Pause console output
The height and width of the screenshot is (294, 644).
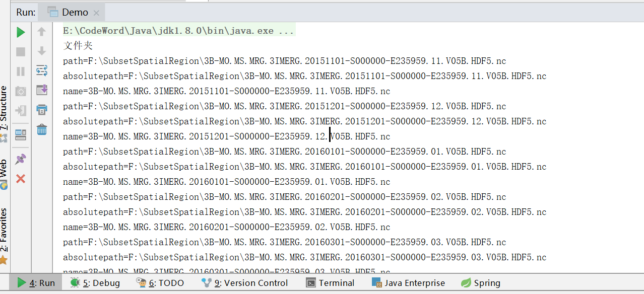coord(21,71)
